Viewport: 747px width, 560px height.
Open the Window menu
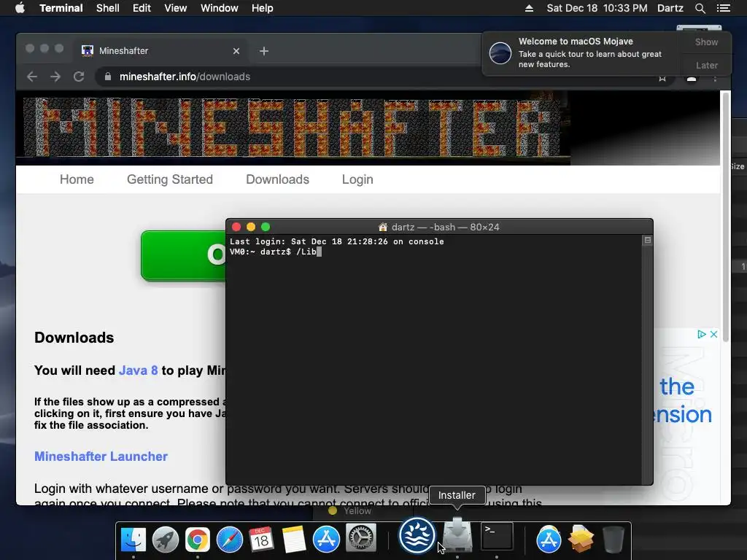coord(219,8)
